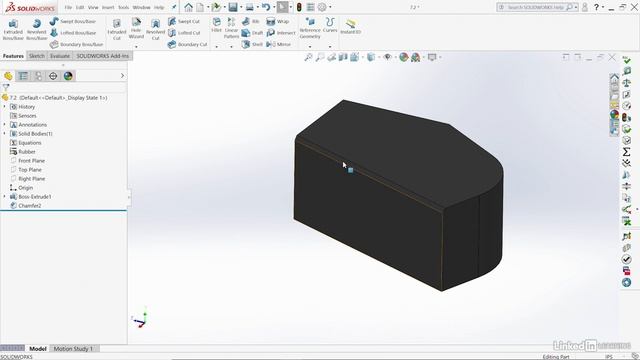The width and height of the screenshot is (640, 360).
Task: Toggle Instant3D
Action: point(351,27)
